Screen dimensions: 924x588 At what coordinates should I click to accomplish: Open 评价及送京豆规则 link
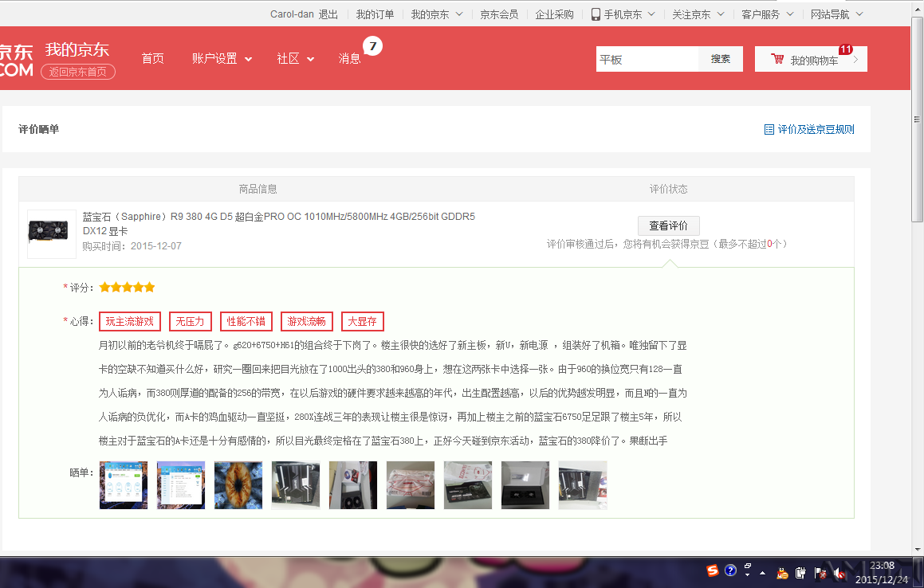(x=816, y=130)
